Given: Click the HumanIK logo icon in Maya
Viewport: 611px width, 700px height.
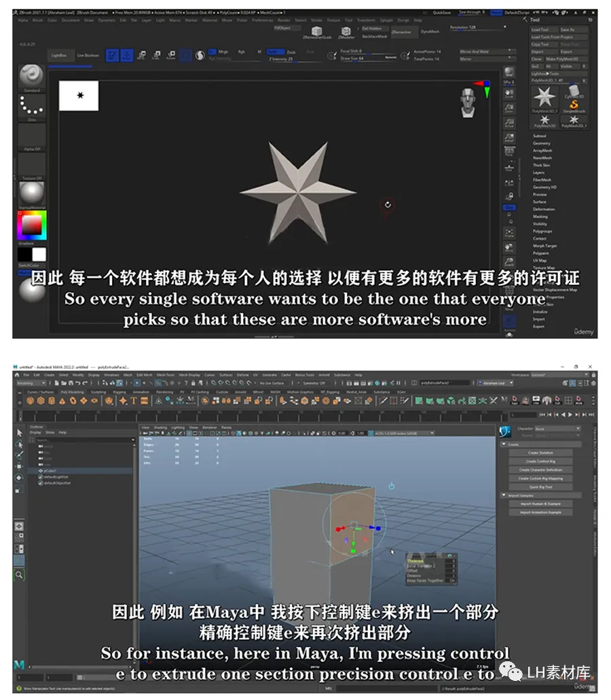Looking at the screenshot, I should point(505,432).
